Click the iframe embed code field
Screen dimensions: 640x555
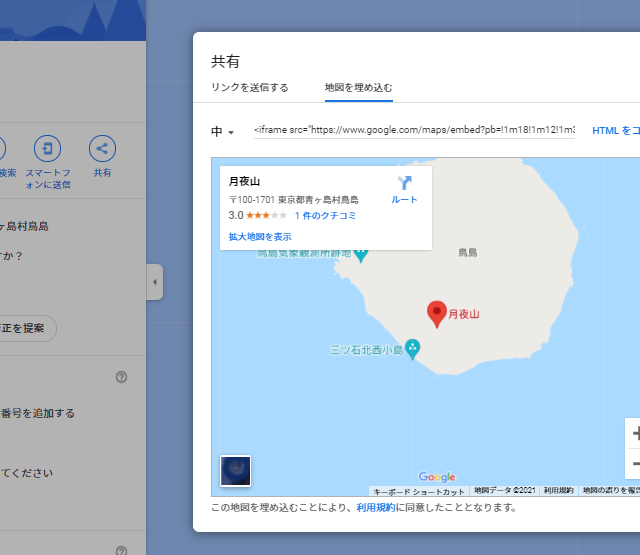pos(414,130)
